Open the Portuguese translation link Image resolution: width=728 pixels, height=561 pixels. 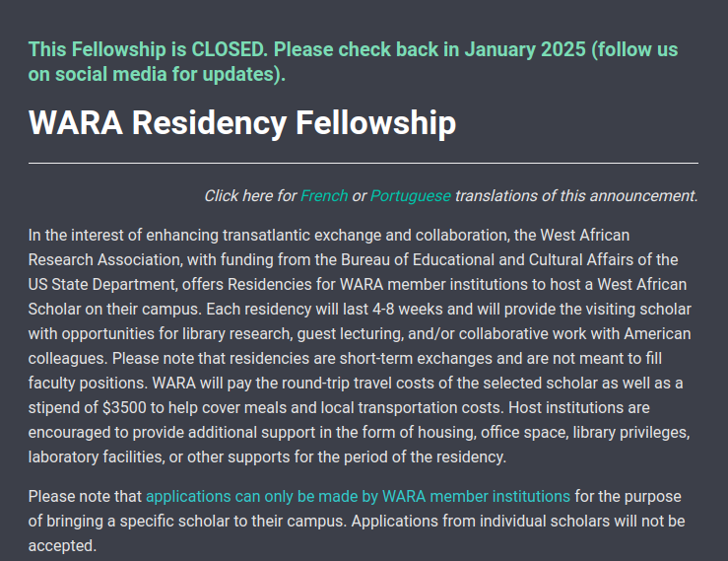click(x=411, y=195)
